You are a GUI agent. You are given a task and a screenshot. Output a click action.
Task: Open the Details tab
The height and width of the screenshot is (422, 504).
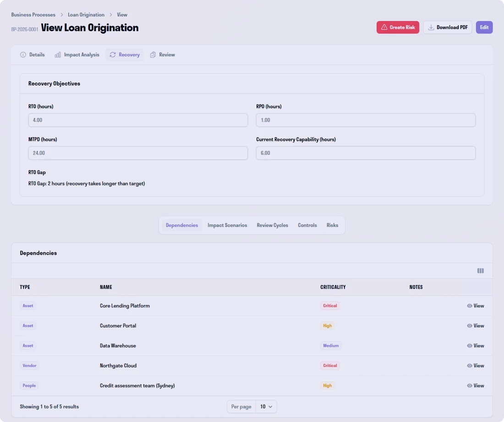(x=33, y=55)
